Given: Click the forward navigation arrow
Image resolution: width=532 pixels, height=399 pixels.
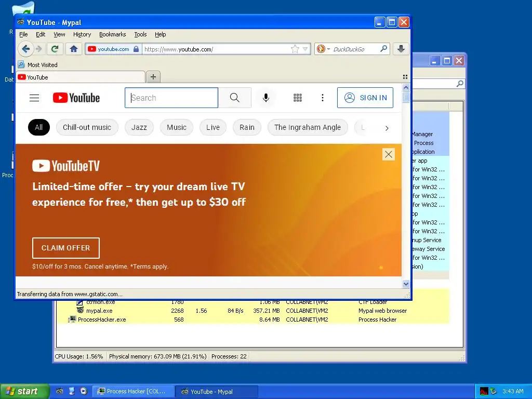Looking at the screenshot, I should (x=38, y=49).
